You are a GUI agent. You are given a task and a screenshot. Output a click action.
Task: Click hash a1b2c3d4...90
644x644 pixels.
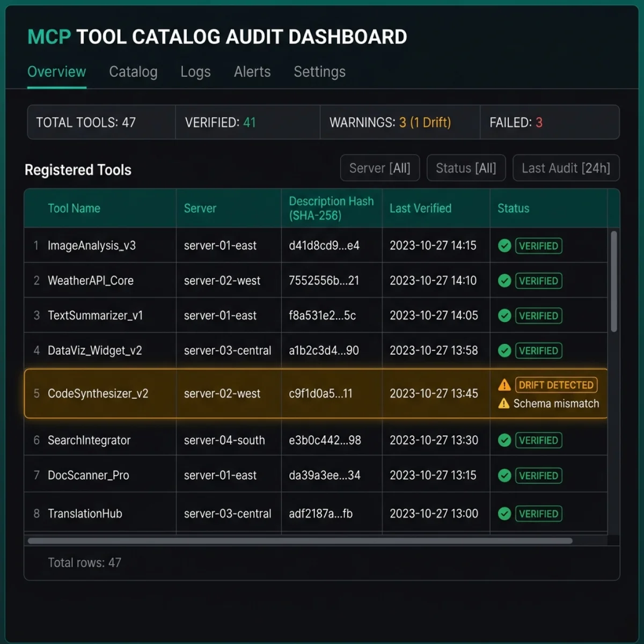(x=324, y=350)
